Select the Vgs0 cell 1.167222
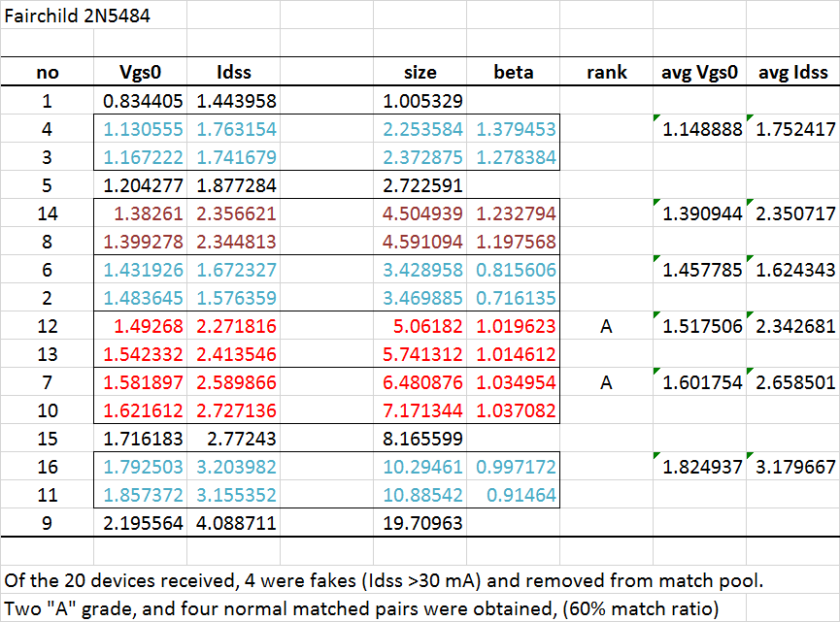 141,157
